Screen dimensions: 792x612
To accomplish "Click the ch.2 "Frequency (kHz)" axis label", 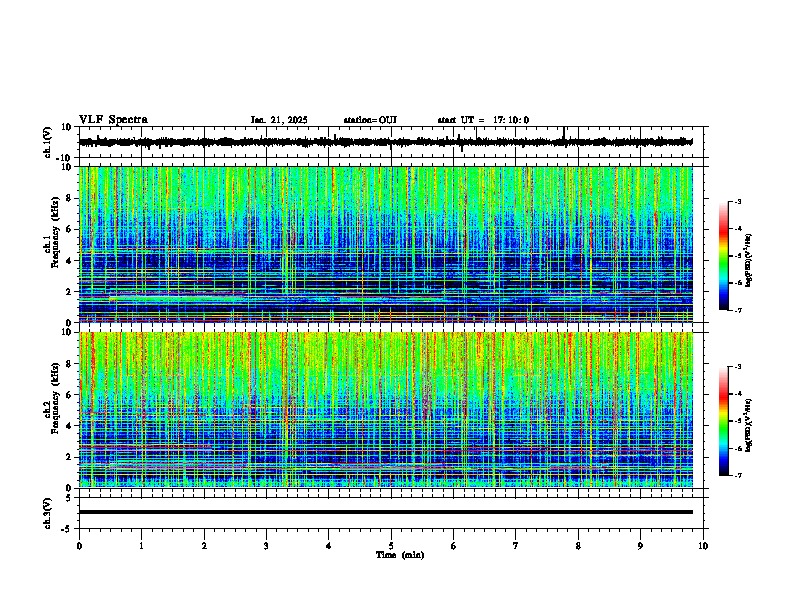I will [x=55, y=398].
